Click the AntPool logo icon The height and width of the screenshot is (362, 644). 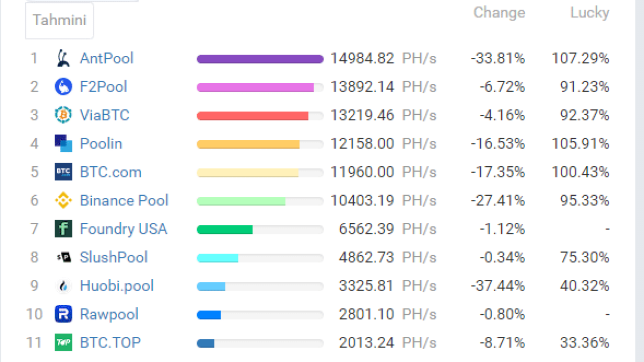pos(63,58)
